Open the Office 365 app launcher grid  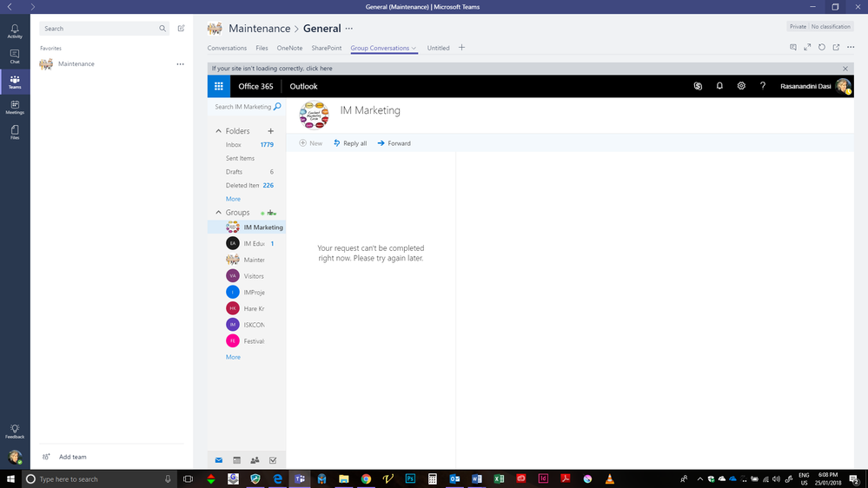(x=219, y=86)
